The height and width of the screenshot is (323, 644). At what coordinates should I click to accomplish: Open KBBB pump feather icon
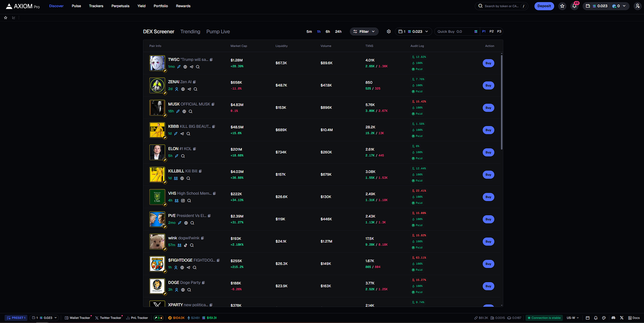(176, 134)
